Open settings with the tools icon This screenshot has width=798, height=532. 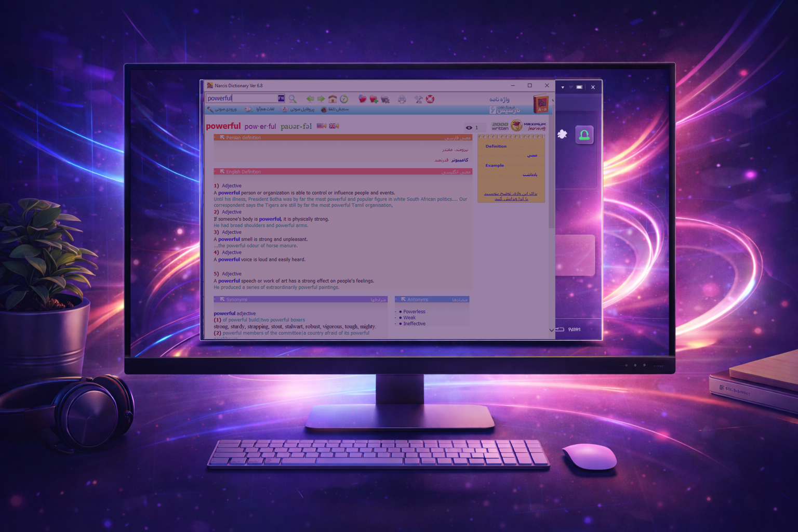pyautogui.click(x=418, y=99)
